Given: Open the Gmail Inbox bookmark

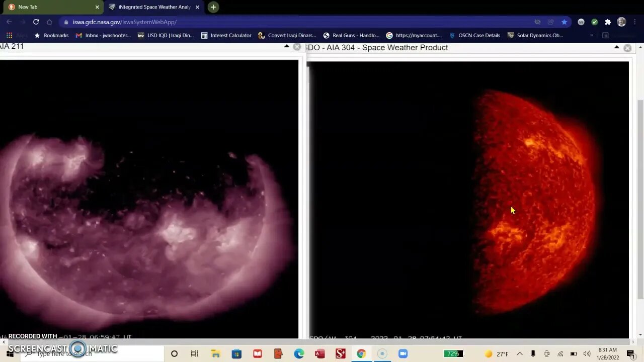Looking at the screenshot, I should 103,36.
